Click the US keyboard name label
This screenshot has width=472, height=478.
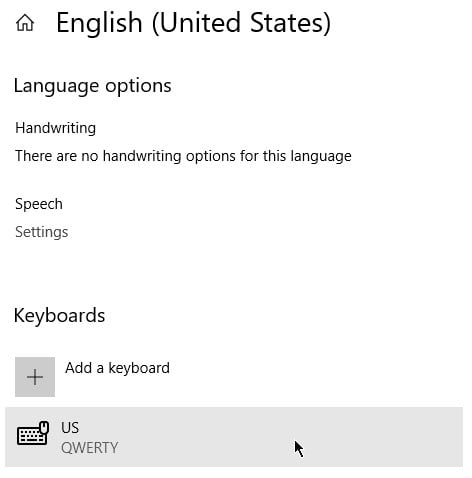(x=70, y=428)
